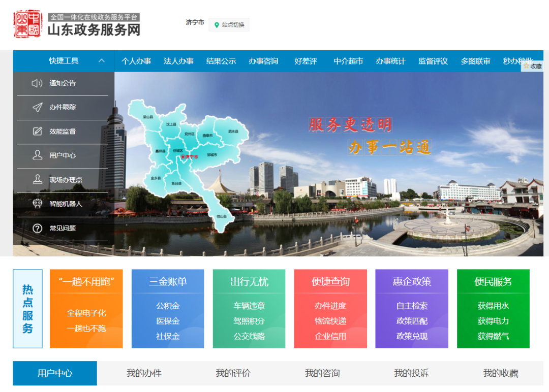Click the 效能监督 pencil icon
549x392 pixels.
pyautogui.click(x=37, y=132)
